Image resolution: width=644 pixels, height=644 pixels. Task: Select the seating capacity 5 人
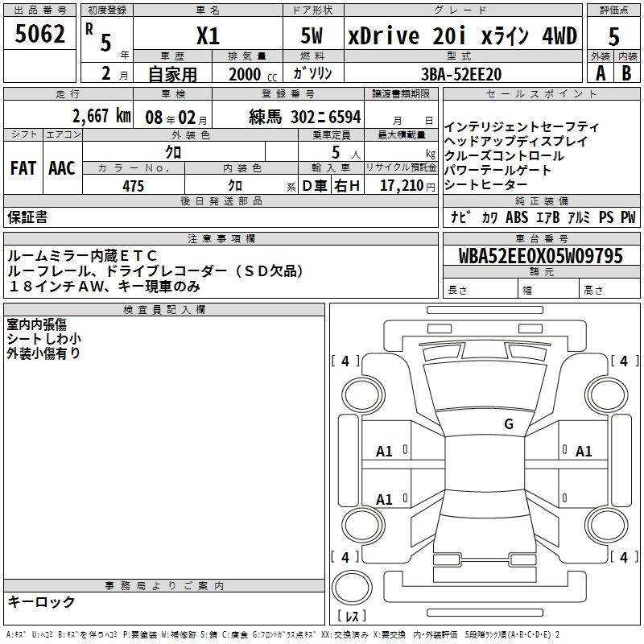pos(346,153)
